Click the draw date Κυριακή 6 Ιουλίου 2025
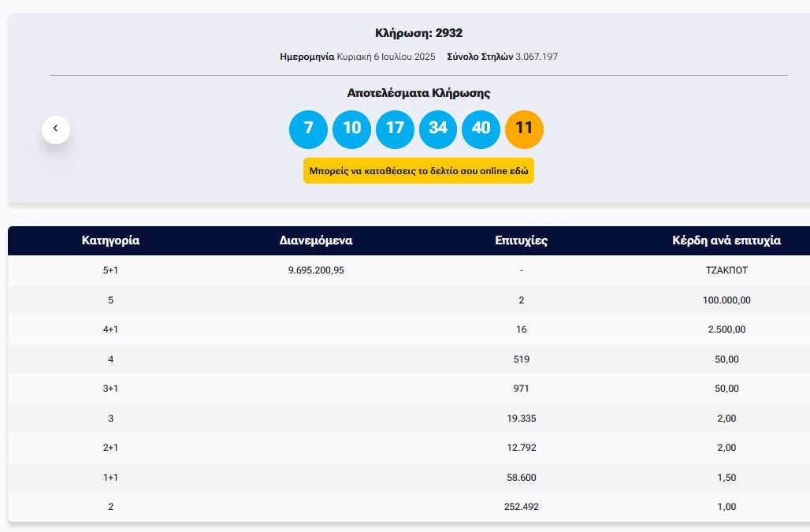 (x=386, y=57)
